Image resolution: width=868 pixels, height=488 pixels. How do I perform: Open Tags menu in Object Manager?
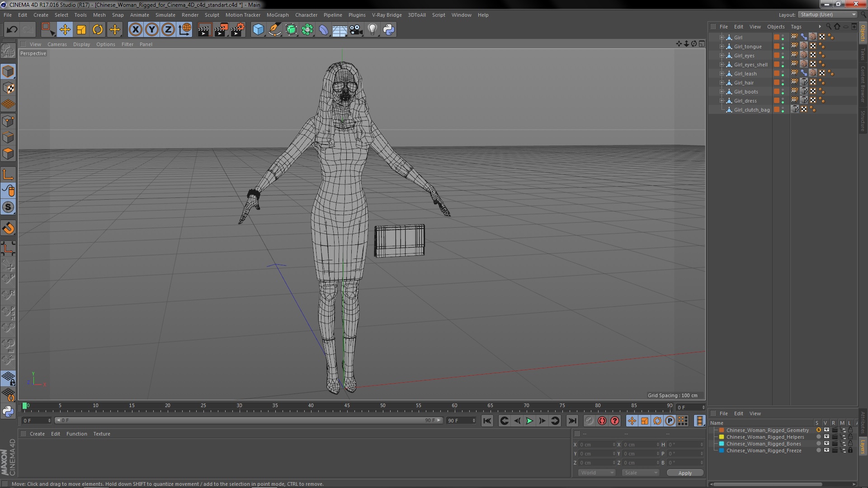796,27
